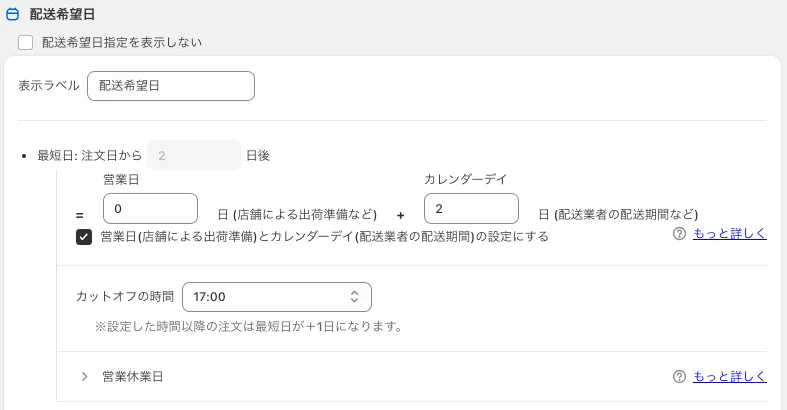Click the greyed 最短日 days field
The height and width of the screenshot is (410, 787).
pos(194,155)
